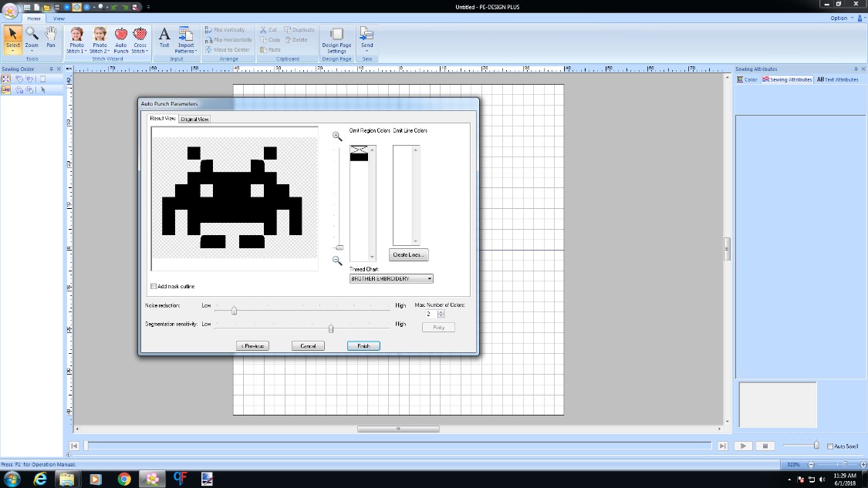The height and width of the screenshot is (488, 868).
Task: Click the Open folder icon in quick access toolbar
Action: pos(46,7)
